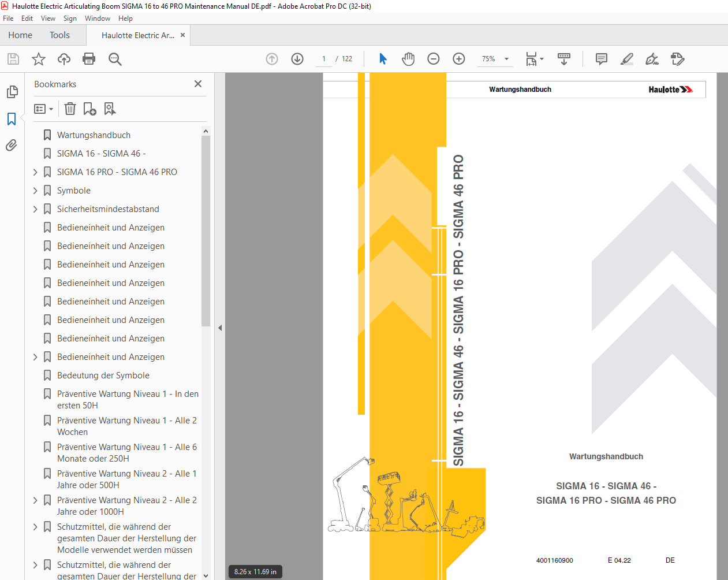
Task: Close the Bookmarks panel
Action: click(198, 84)
